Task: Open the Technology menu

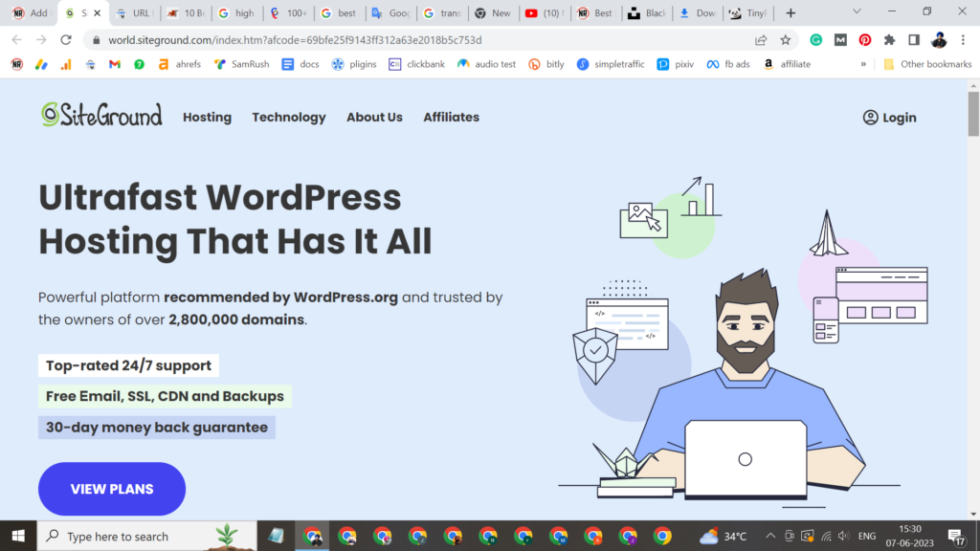Action: tap(289, 117)
